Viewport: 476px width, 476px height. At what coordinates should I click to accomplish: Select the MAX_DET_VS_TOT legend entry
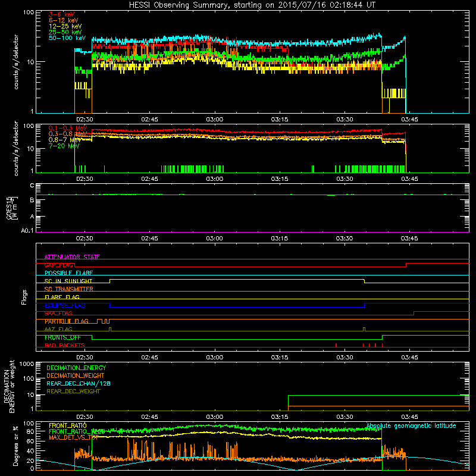(x=74, y=437)
